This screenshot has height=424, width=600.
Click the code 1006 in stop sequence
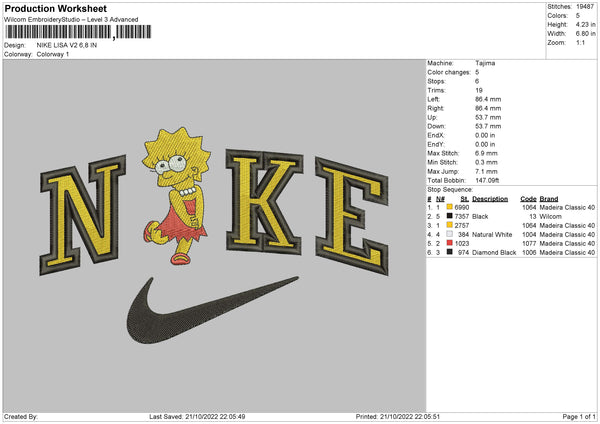click(529, 253)
